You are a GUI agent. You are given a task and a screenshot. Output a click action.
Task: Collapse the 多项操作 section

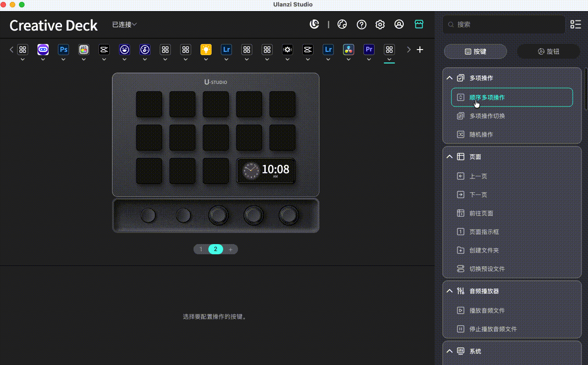coord(450,78)
